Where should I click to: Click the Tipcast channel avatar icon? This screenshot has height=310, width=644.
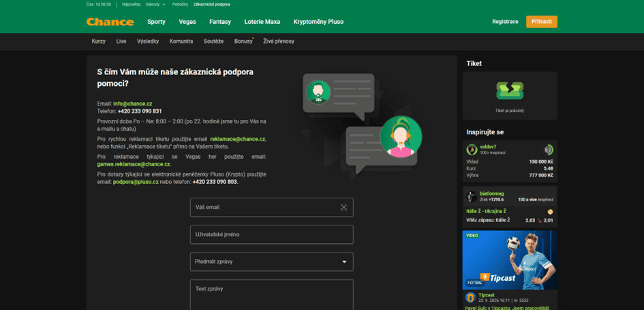(470, 297)
